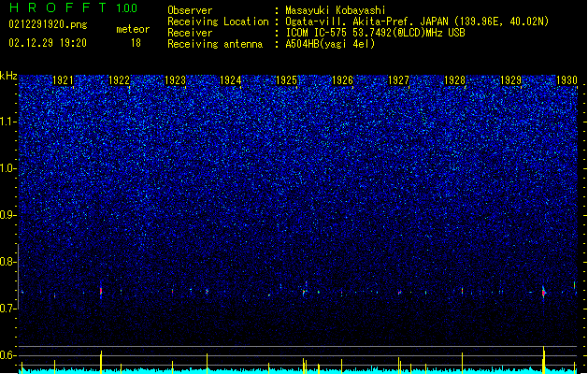Image resolution: width=588 pixels, height=374 pixels.
Task: Click the 'Observer' field label
Action: coord(190,10)
